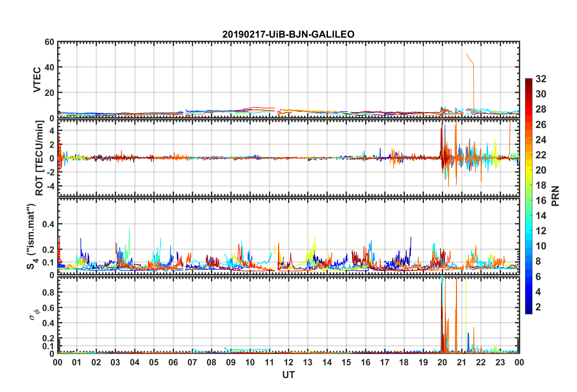This screenshot has height=392, width=577.
Task: Click the sigma phi axis label
Action: click(34, 314)
